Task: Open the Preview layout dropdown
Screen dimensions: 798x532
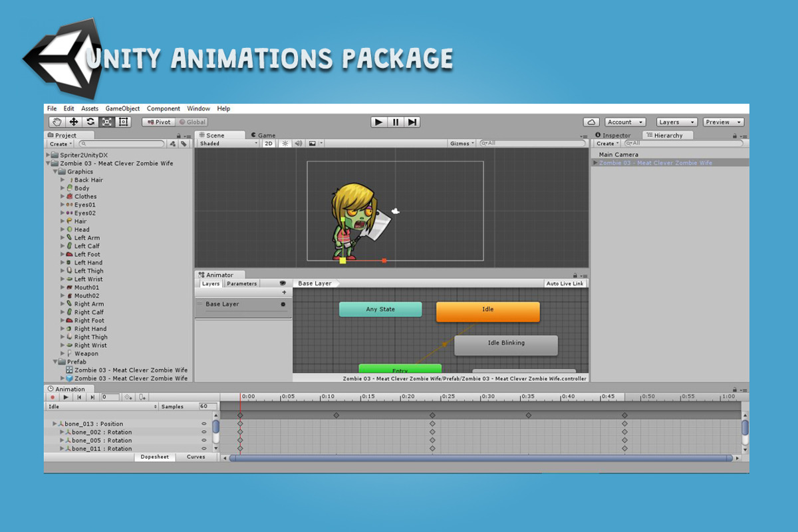Action: pos(724,122)
